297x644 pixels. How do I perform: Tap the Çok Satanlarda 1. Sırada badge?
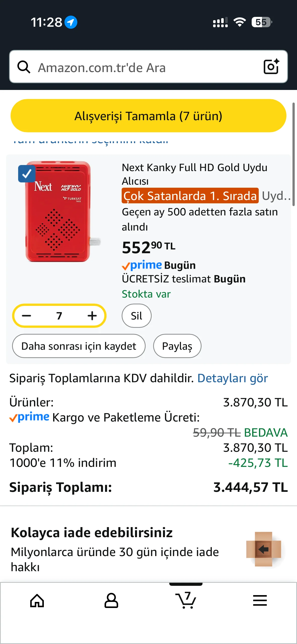click(190, 196)
